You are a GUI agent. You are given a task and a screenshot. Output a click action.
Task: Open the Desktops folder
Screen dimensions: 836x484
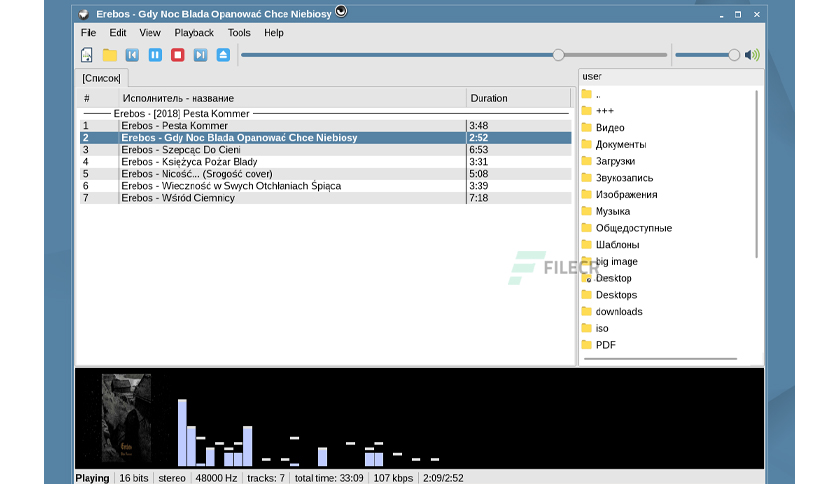(609, 295)
